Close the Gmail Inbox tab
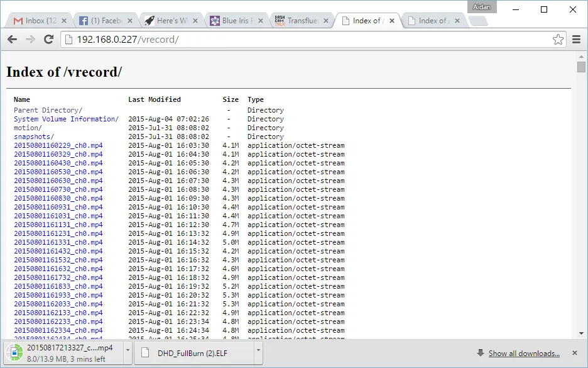The width and height of the screenshot is (588, 368). (64, 21)
